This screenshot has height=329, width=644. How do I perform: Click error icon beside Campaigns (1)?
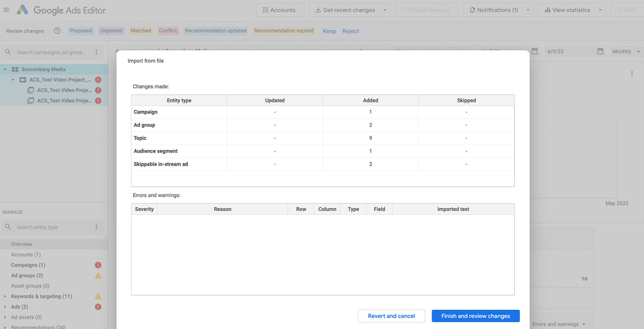click(98, 265)
